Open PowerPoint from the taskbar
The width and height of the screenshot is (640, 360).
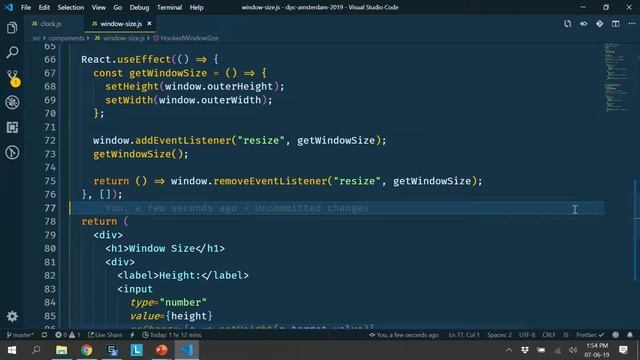(x=162, y=350)
